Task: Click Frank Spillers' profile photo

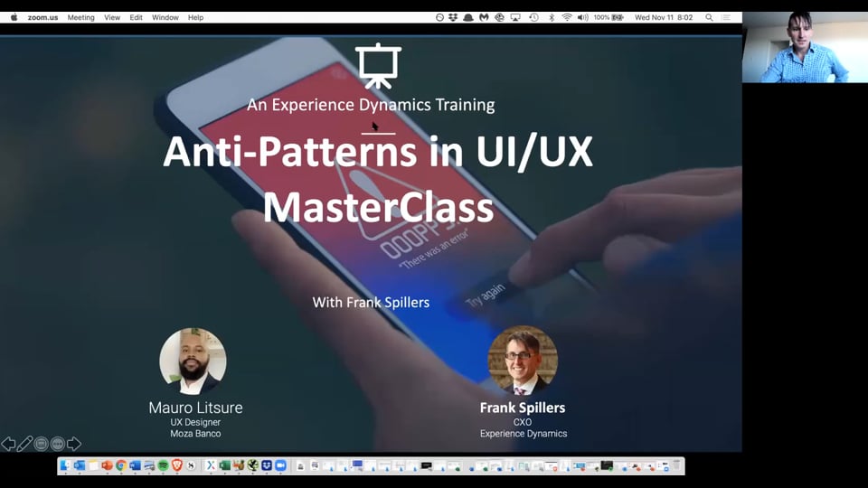Action: coord(522,360)
